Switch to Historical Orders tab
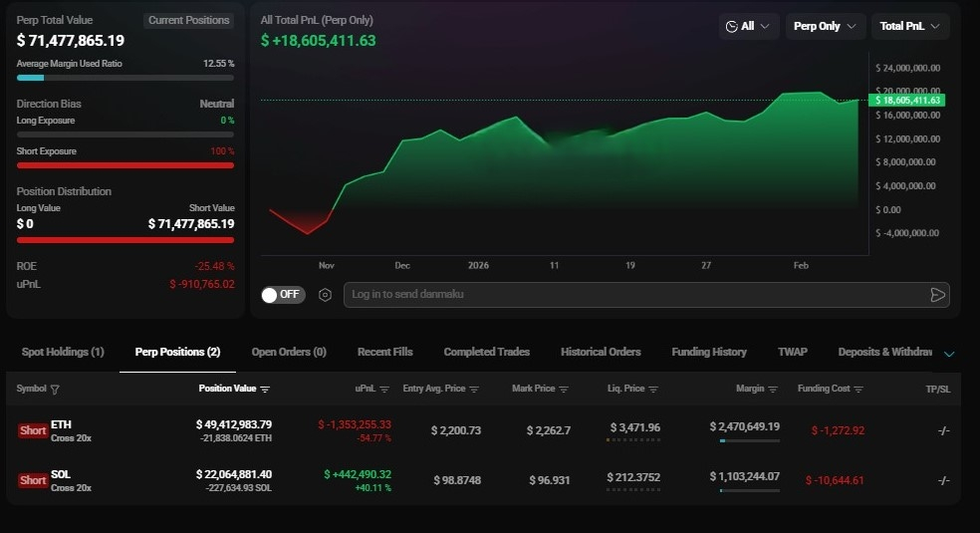The width and height of the screenshot is (980, 533). [601, 352]
